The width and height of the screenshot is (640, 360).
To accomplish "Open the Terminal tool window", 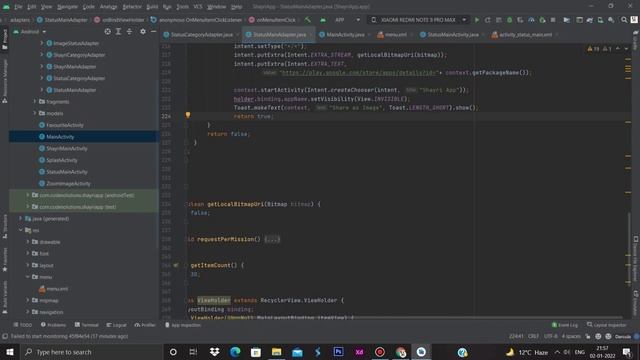I will pos(87,325).
